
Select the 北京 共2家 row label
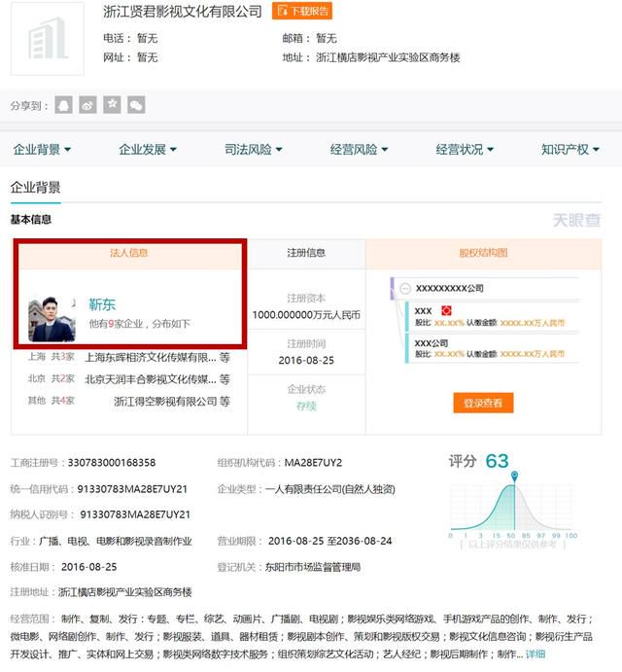(51, 378)
